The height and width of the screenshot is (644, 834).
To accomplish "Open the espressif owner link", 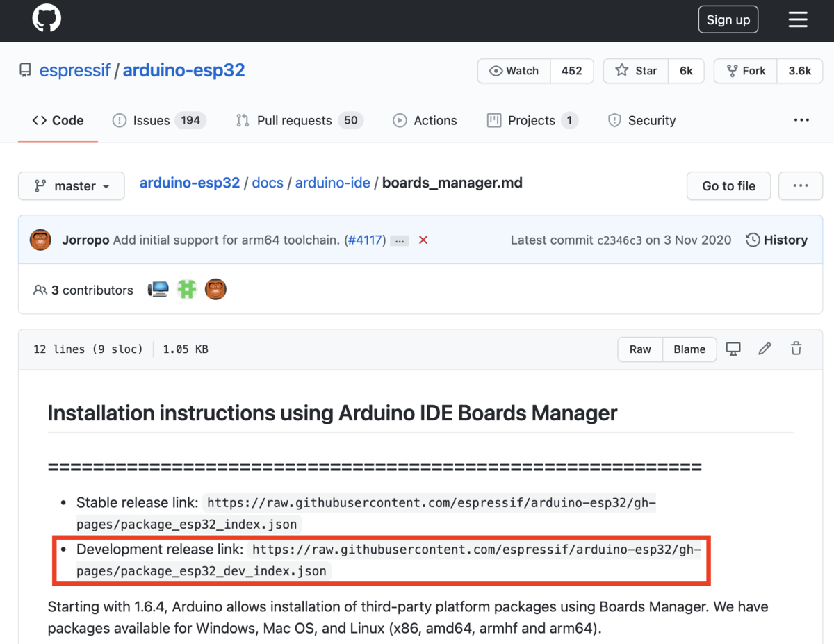I will click(x=74, y=70).
